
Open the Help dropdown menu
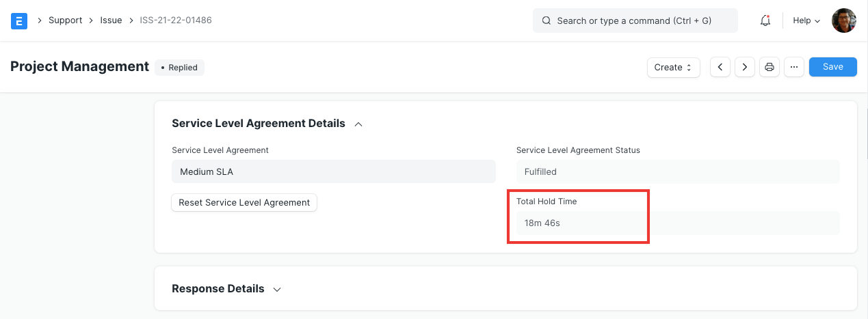tap(806, 20)
